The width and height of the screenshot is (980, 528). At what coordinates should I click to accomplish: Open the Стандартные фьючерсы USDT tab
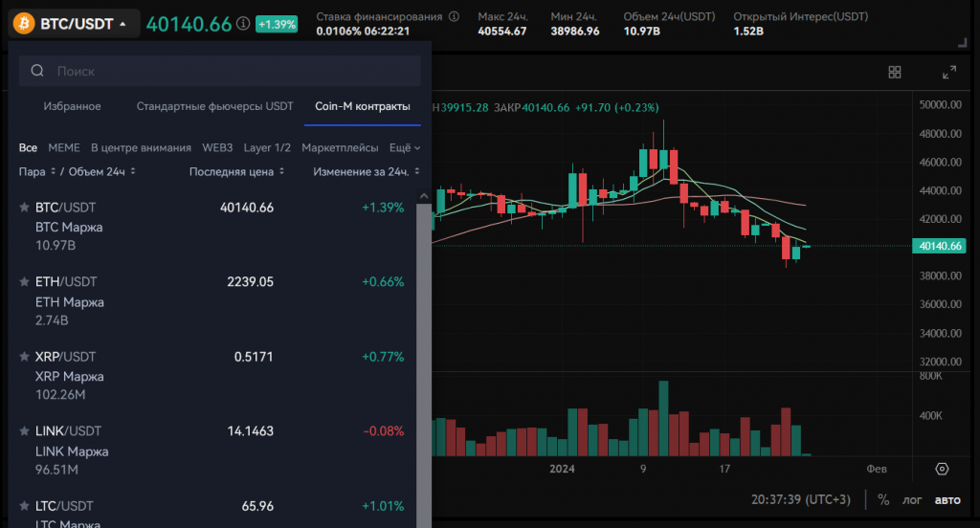click(x=214, y=106)
